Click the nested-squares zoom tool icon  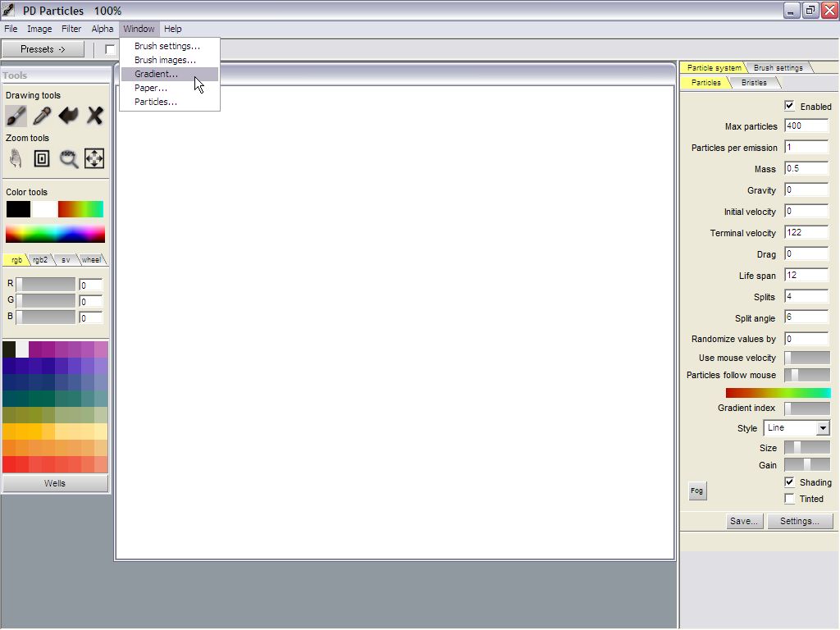point(42,158)
